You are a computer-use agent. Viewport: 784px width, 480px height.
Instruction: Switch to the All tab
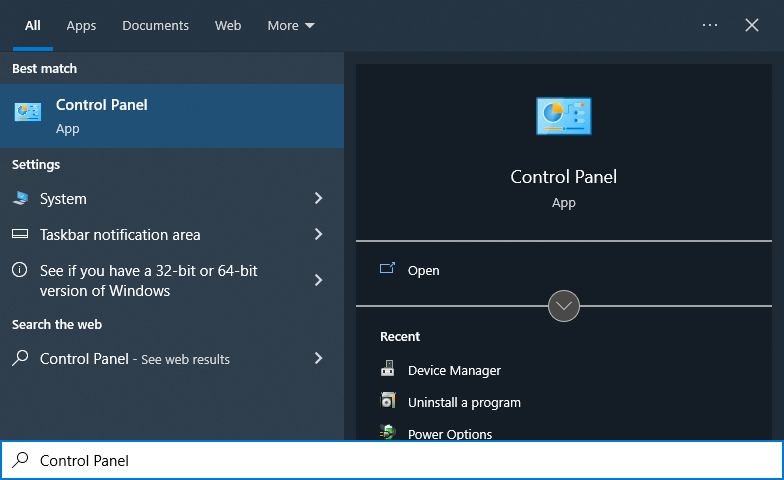pyautogui.click(x=33, y=26)
